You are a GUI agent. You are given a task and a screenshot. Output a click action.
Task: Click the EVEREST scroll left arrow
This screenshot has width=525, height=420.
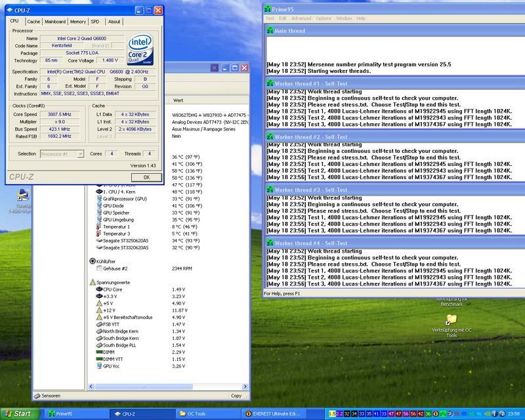[x=91, y=387]
